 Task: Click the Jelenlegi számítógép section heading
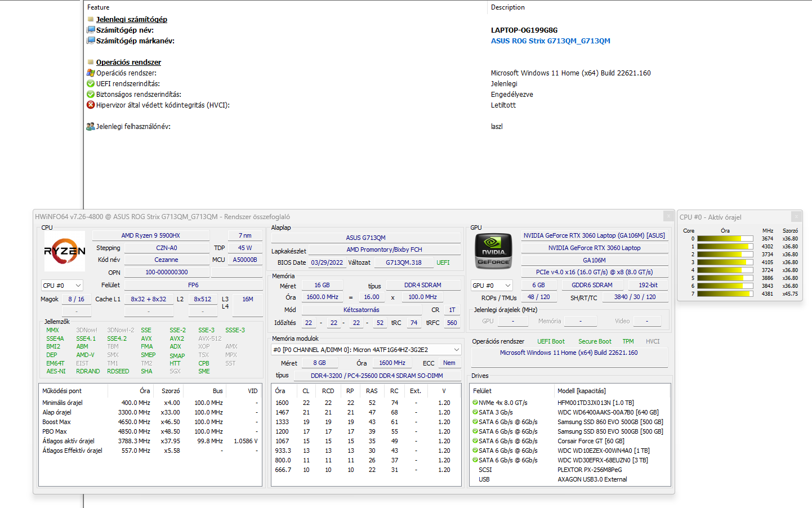tap(132, 19)
